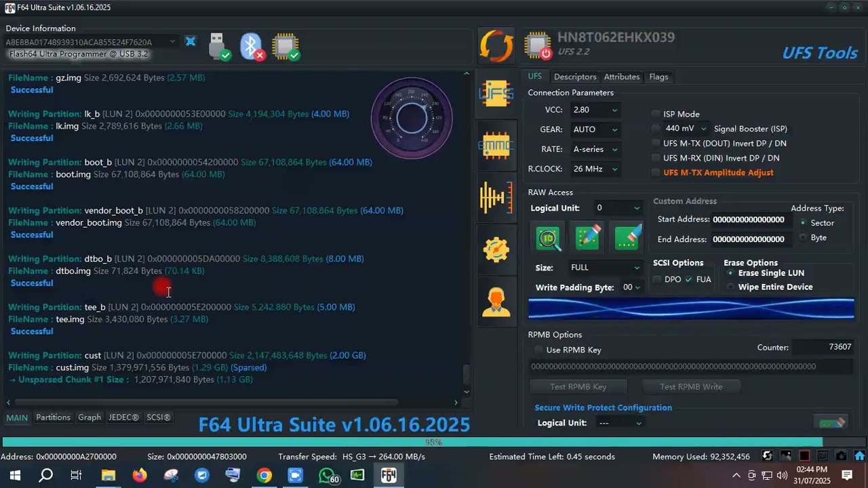Click the blue X beside device serial
Screen dimensions: 868x488
point(191,42)
